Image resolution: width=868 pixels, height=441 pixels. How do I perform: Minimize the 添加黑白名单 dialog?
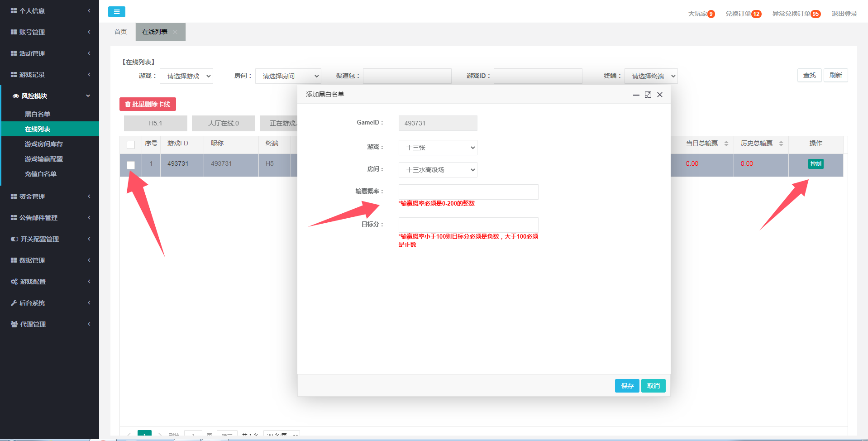[x=636, y=95]
